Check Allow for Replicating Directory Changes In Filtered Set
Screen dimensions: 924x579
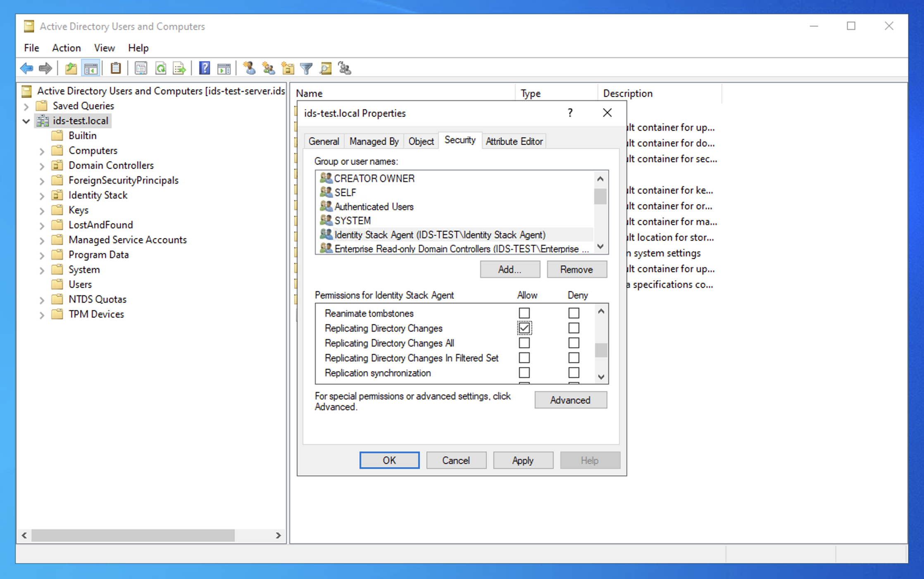pos(524,358)
